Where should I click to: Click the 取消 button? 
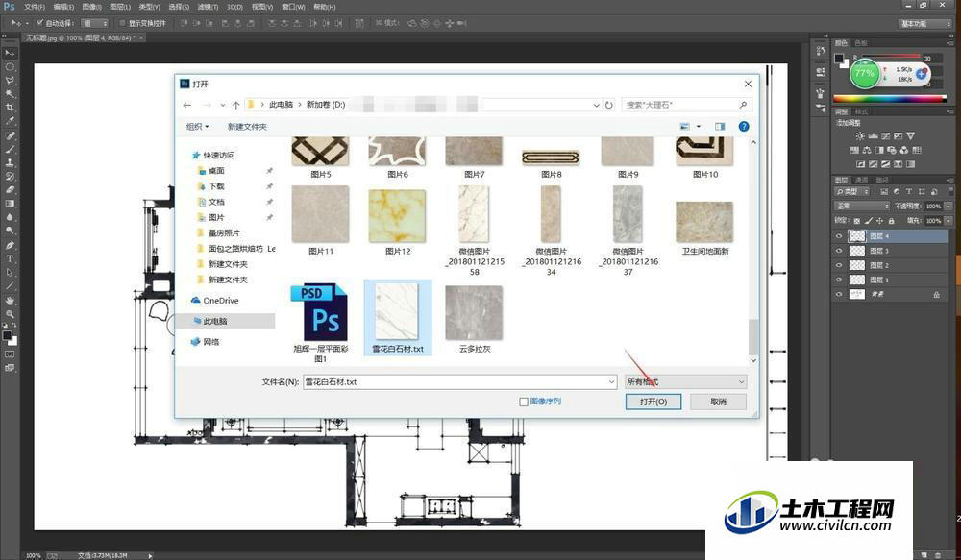[718, 402]
